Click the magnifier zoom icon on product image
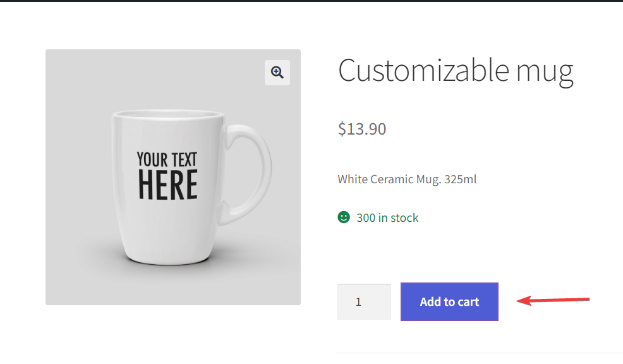 pyautogui.click(x=277, y=73)
